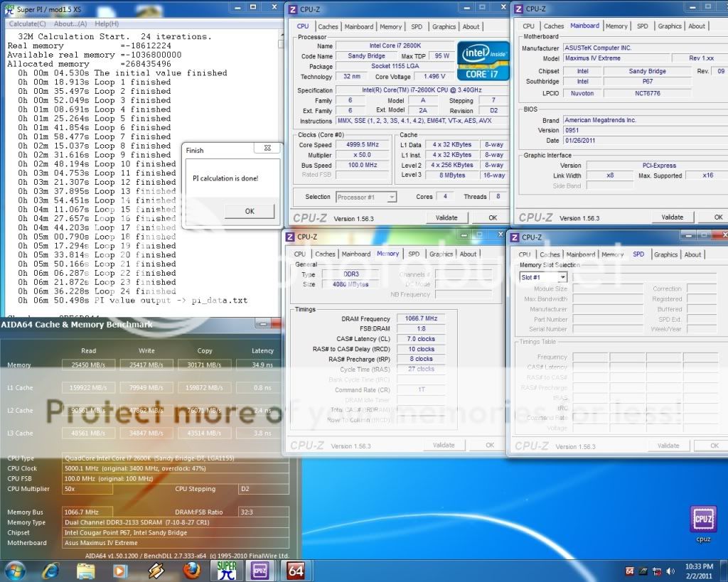728x582 pixels.
Task: Click the AIDA64 system tray icon
Action: tap(630, 571)
